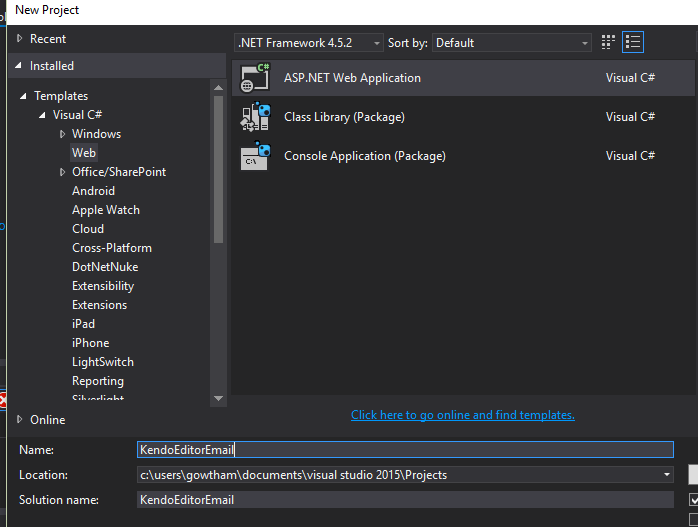Switch to medium icons list view

click(x=632, y=42)
